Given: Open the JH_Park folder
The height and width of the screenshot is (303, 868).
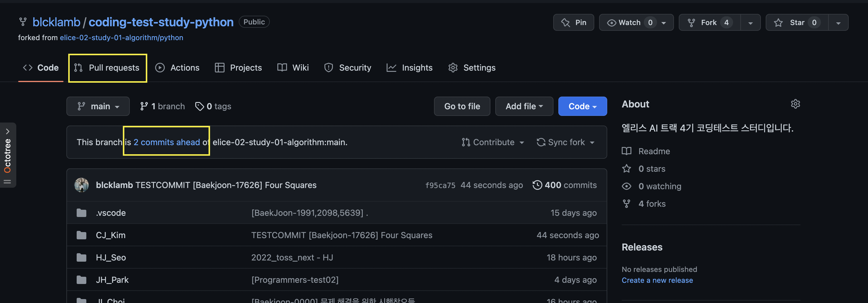Looking at the screenshot, I should pyautogui.click(x=112, y=280).
